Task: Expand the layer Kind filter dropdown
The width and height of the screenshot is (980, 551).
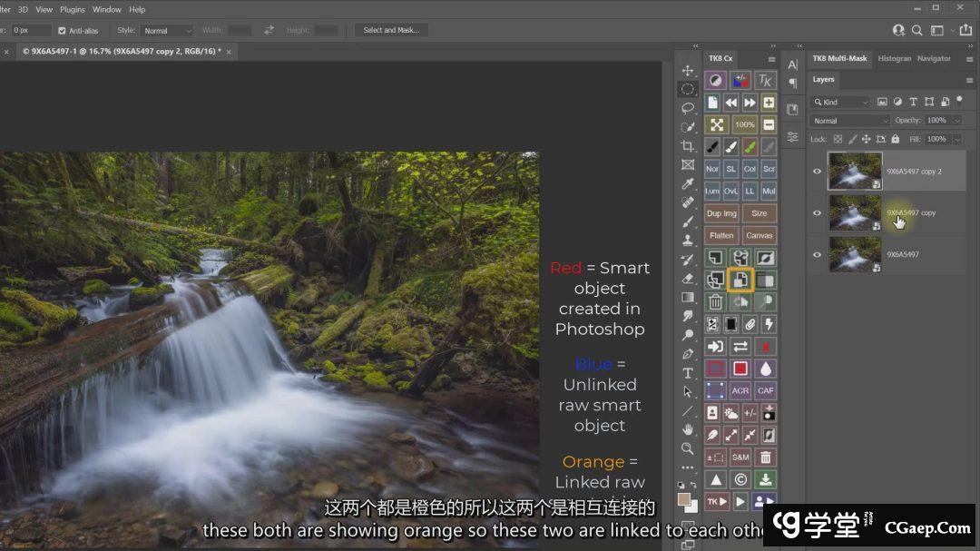Action: (x=840, y=103)
